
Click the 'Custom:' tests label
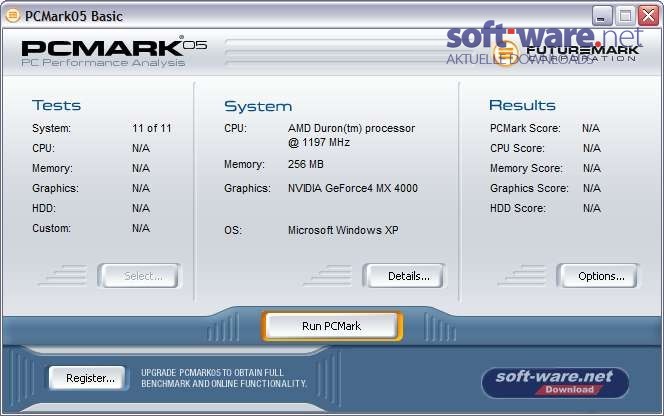52,228
